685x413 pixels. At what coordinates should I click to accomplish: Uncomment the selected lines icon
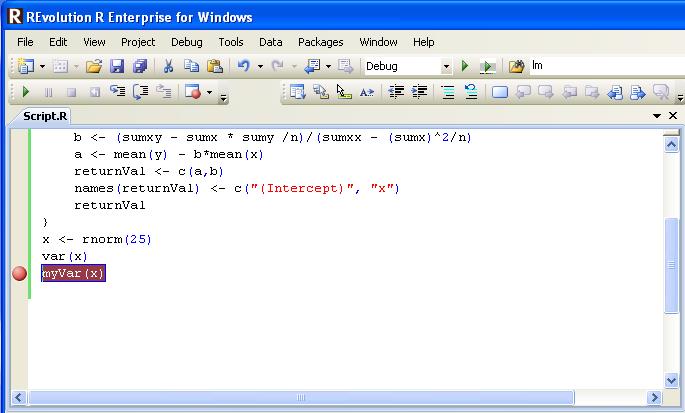click(x=471, y=92)
